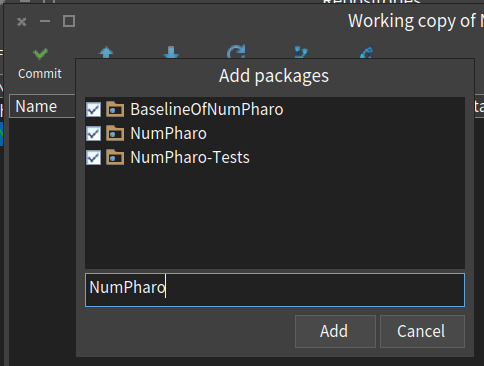Uncheck the NumPharo package checkbox
484x366 pixels.
(x=93, y=133)
